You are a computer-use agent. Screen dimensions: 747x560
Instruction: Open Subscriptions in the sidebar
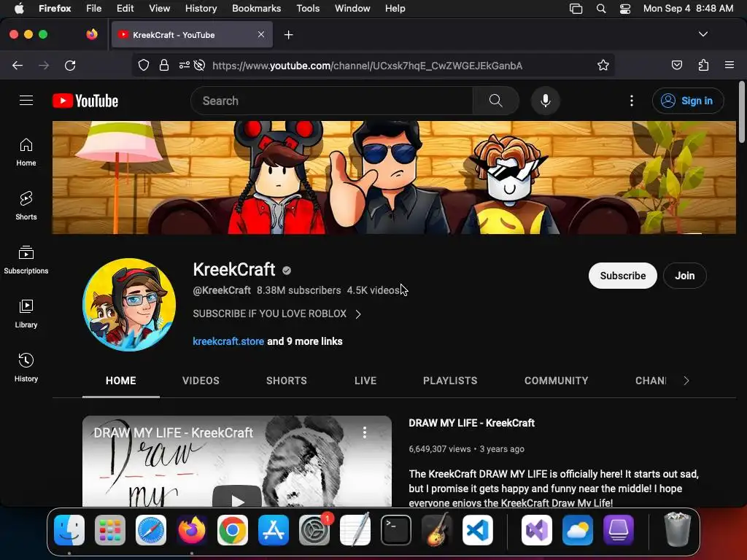tap(26, 260)
